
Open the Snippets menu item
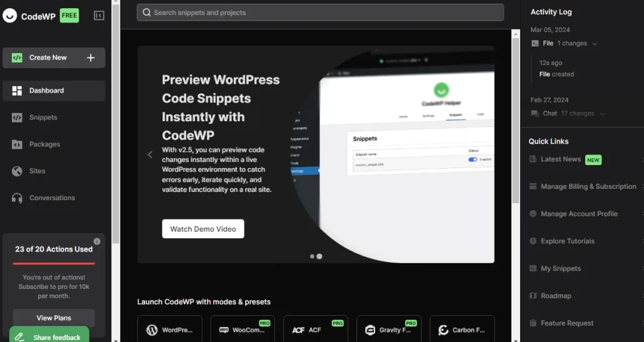[x=54, y=118]
